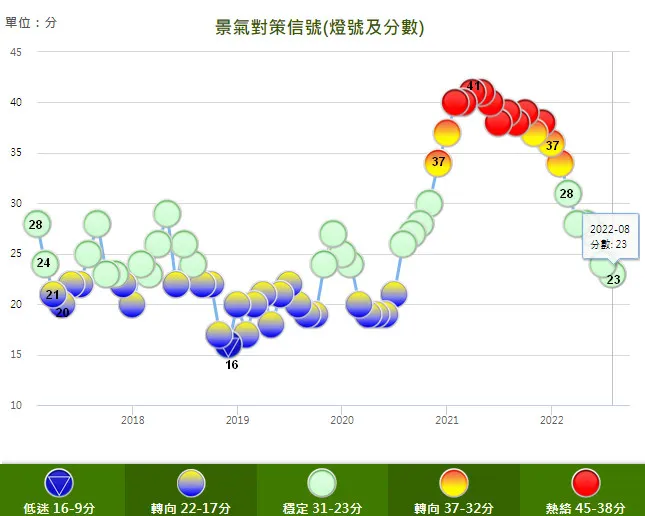Click the 2022 x-axis label
645x516 pixels.
point(552,420)
